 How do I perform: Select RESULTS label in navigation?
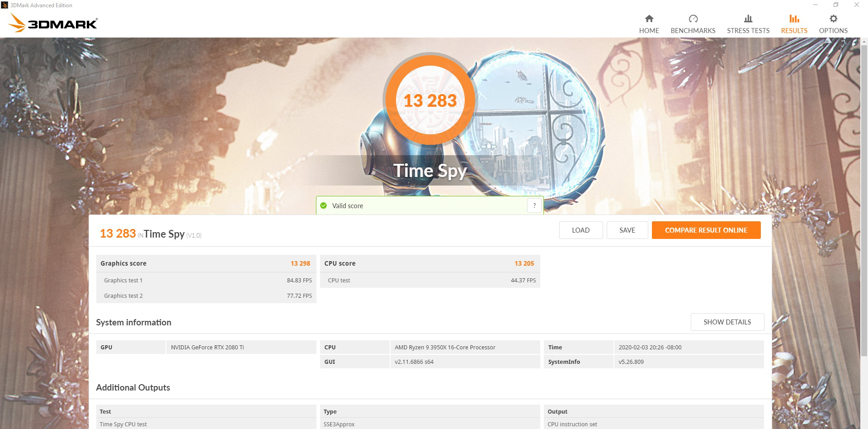[x=794, y=30]
